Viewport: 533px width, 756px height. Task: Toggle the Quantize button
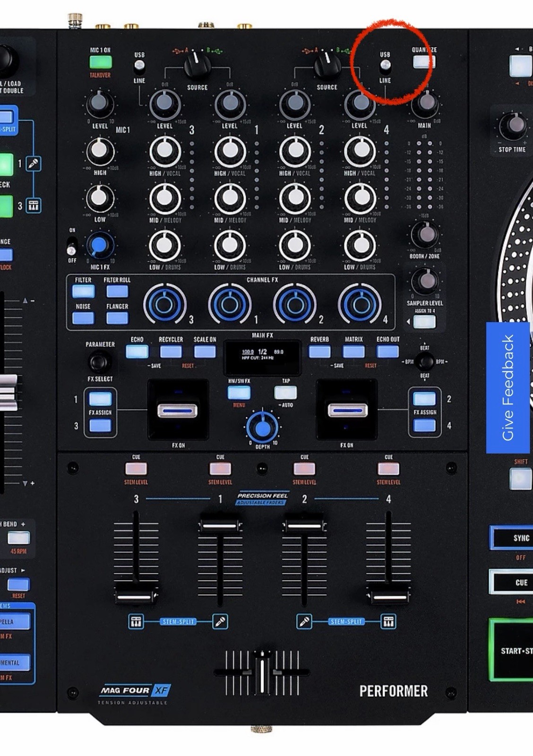click(x=424, y=62)
